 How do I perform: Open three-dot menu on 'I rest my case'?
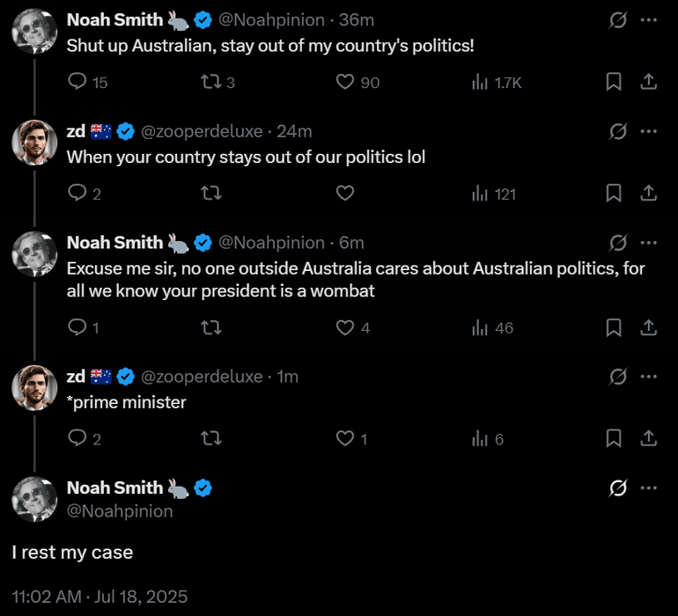tap(649, 488)
